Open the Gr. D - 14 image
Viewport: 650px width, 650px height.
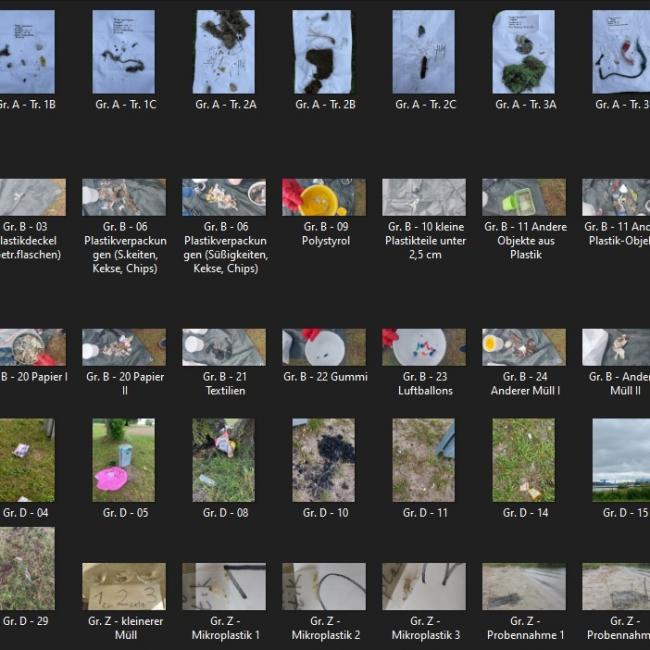(524, 460)
